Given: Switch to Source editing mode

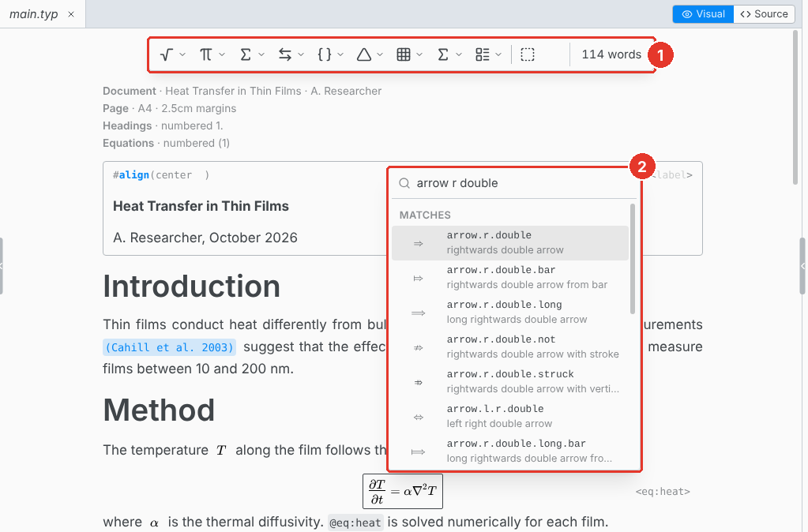Looking at the screenshot, I should coord(765,14).
